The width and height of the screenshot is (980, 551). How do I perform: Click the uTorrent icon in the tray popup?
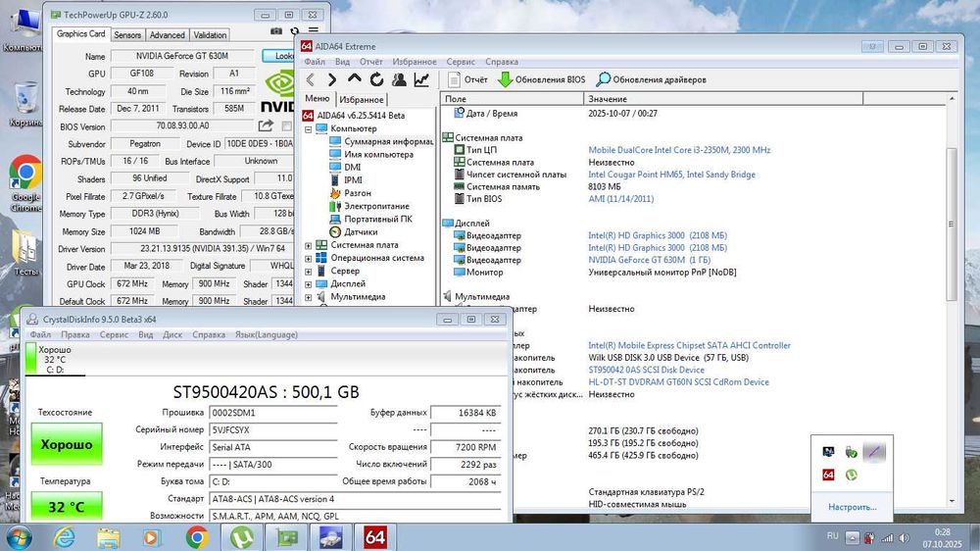(851, 475)
